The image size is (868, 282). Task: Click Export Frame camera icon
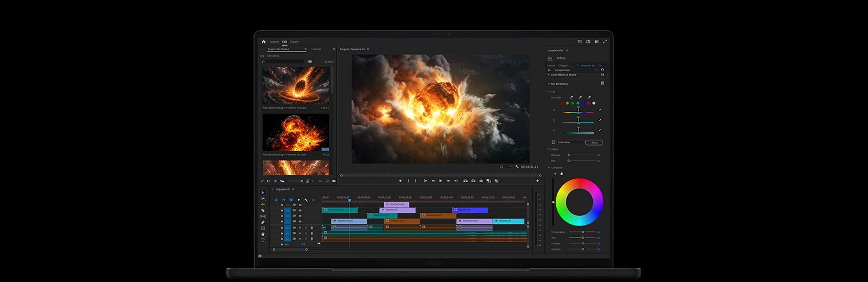tap(481, 181)
